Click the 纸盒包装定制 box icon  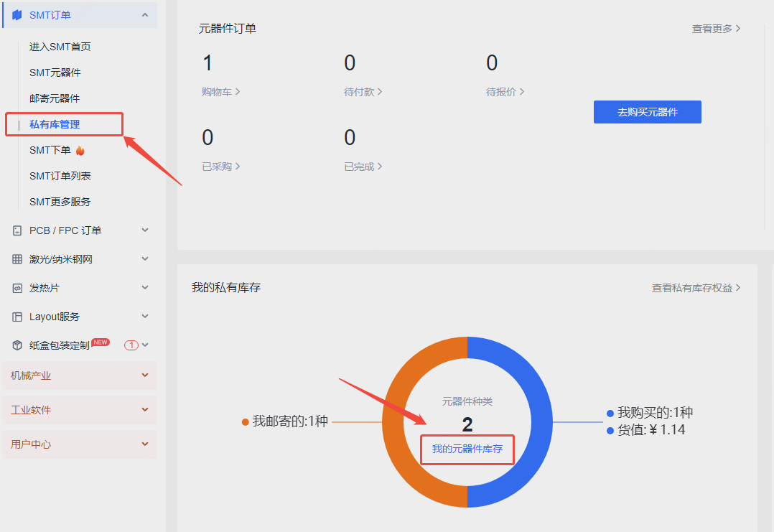pos(17,345)
